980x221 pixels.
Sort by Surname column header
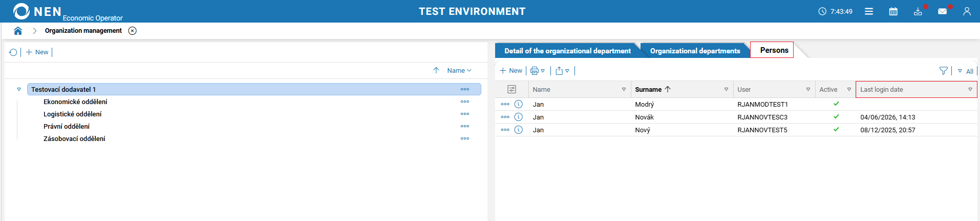coord(648,89)
